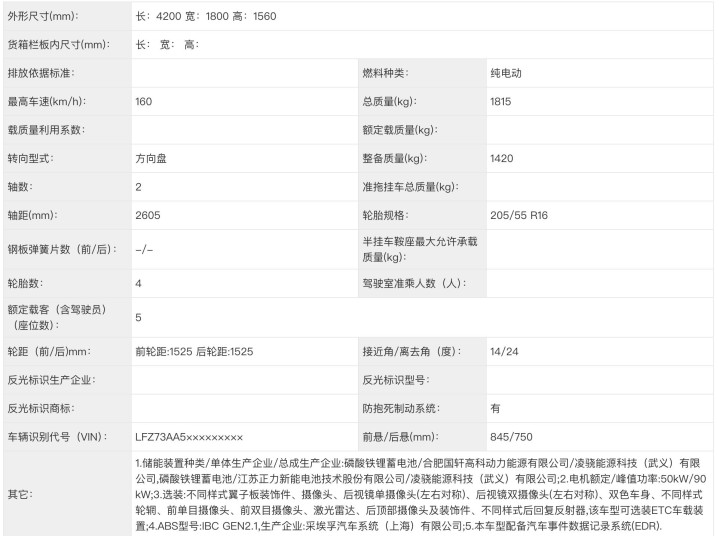Click the 轮胎规格 label
This screenshot has height=536, width=719.
pyautogui.click(x=385, y=216)
